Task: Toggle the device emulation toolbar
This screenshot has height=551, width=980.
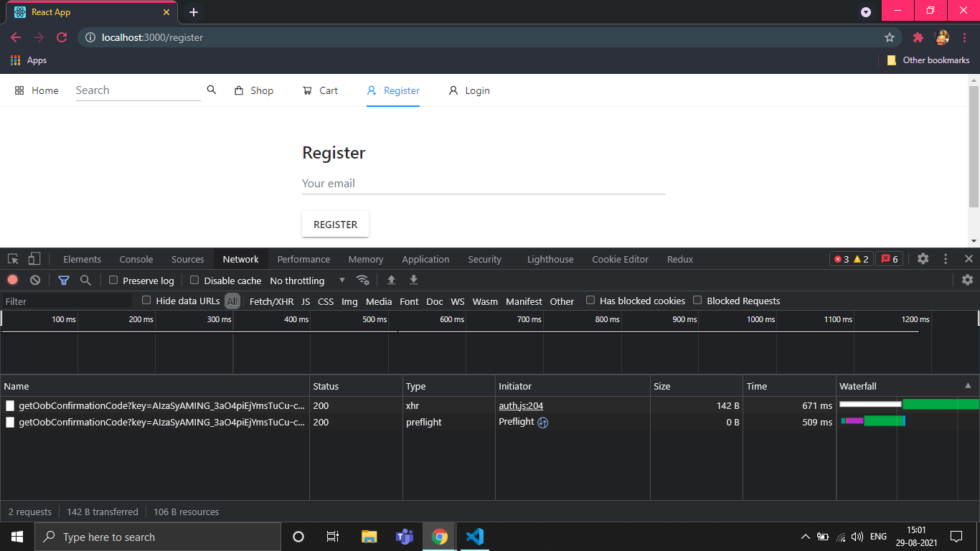Action: pos(33,259)
